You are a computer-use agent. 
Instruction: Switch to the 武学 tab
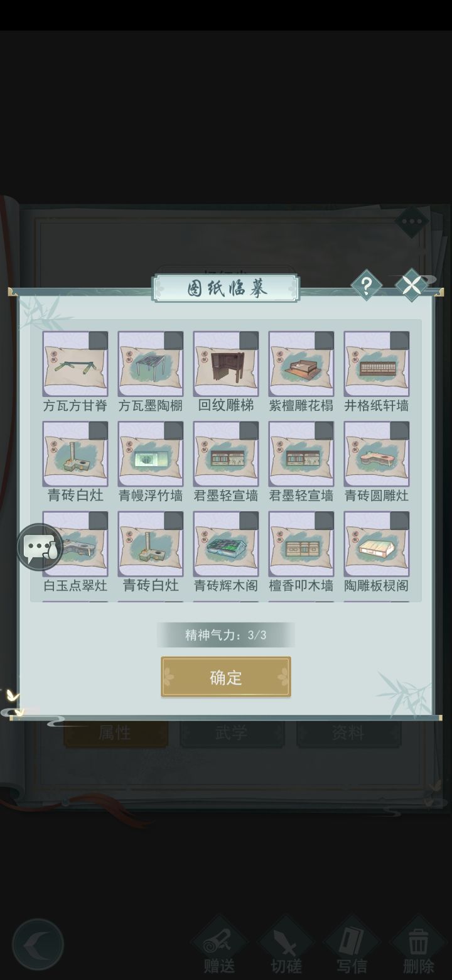(x=232, y=732)
